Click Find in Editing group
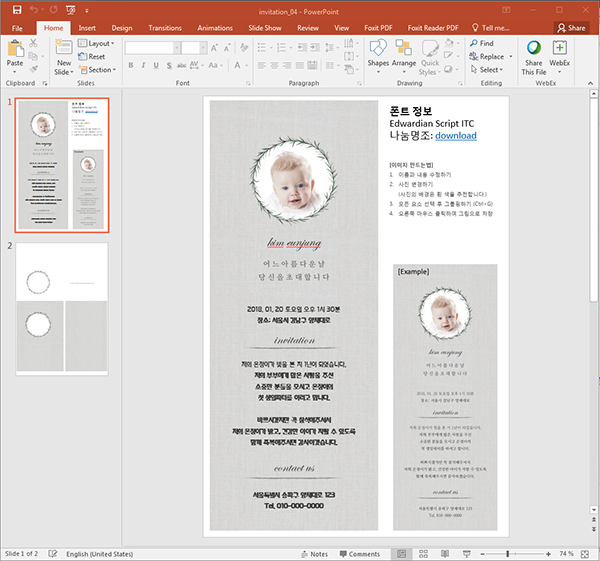The image size is (600, 561). click(482, 43)
